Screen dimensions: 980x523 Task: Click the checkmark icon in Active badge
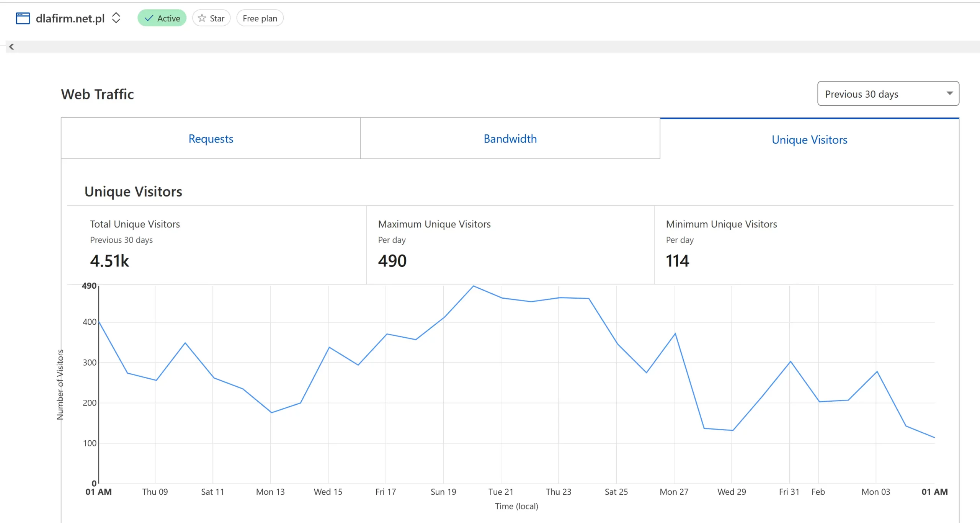(149, 18)
